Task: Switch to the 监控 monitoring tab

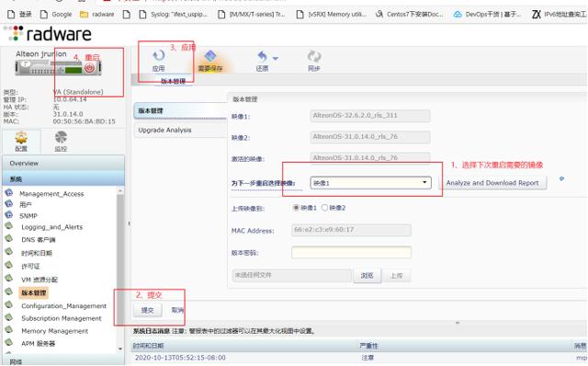Action: tap(61, 142)
